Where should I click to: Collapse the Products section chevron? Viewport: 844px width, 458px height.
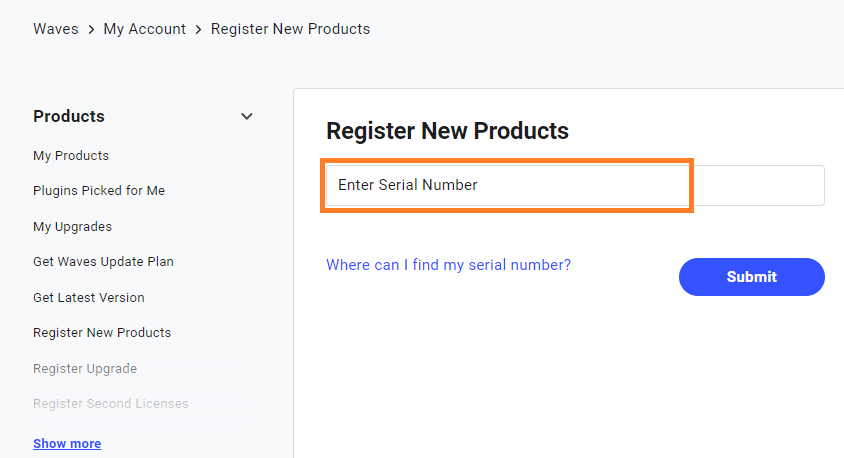click(247, 116)
